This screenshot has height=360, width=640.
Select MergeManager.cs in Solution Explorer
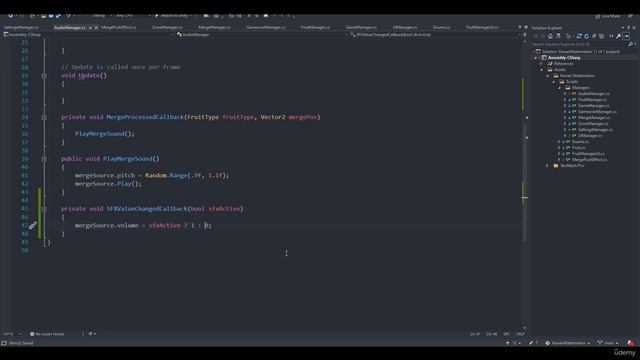coord(594,118)
